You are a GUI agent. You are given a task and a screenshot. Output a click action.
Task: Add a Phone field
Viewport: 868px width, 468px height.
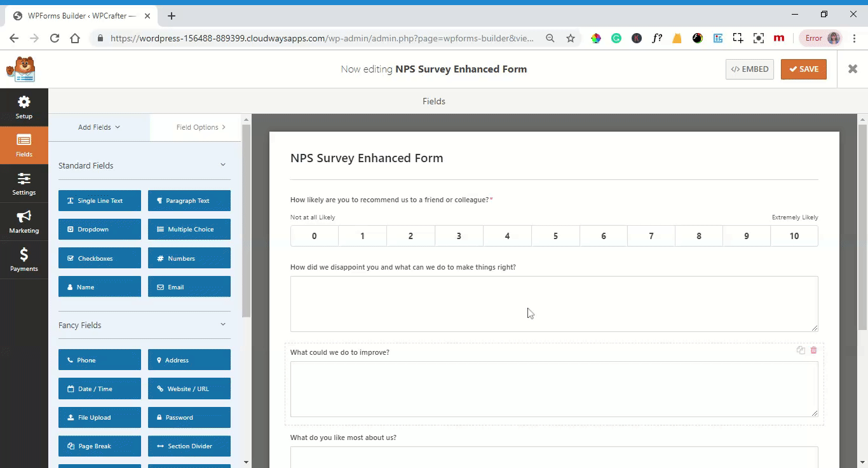tap(100, 360)
